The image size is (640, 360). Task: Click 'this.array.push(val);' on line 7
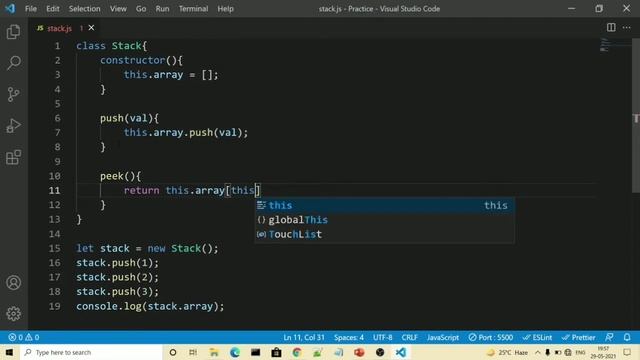click(186, 133)
